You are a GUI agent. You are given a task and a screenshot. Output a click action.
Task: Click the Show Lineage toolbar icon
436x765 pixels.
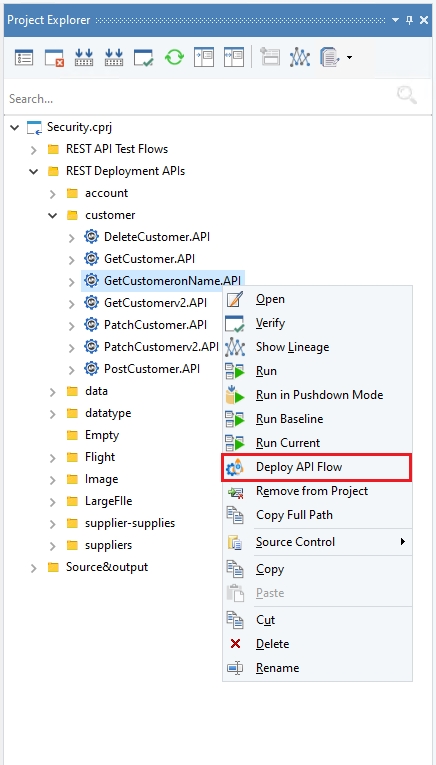(300, 58)
